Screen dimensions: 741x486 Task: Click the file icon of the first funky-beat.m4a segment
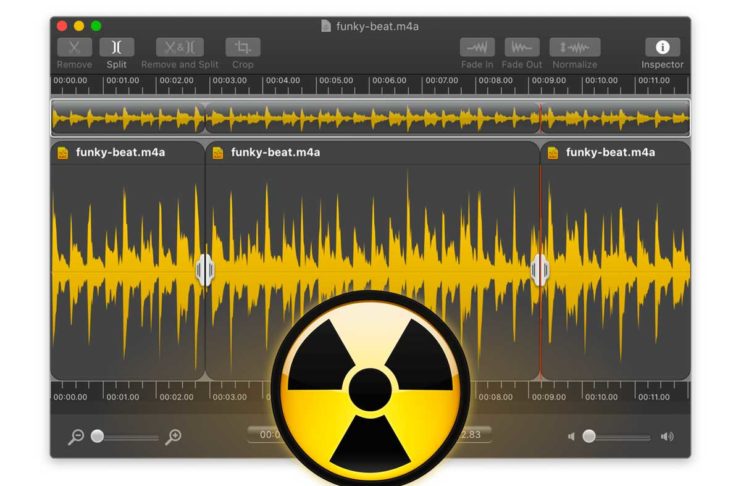pyautogui.click(x=63, y=153)
